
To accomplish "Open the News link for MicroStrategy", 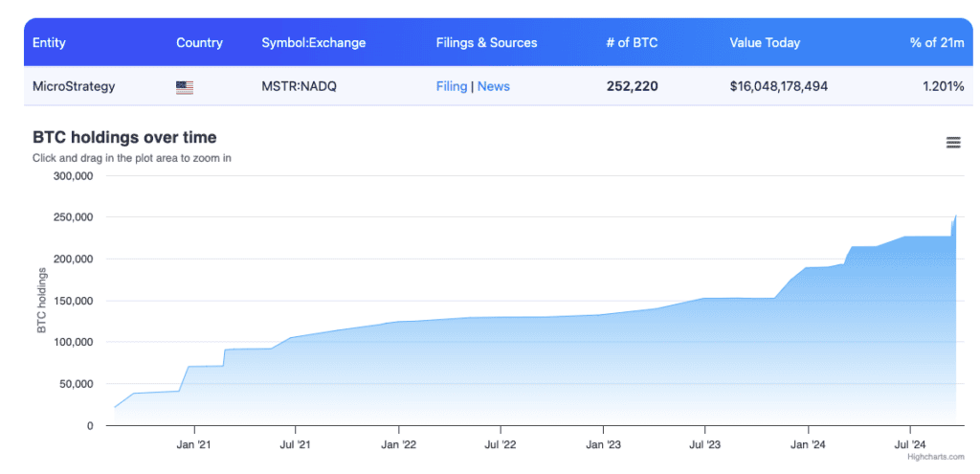I will click(x=494, y=86).
